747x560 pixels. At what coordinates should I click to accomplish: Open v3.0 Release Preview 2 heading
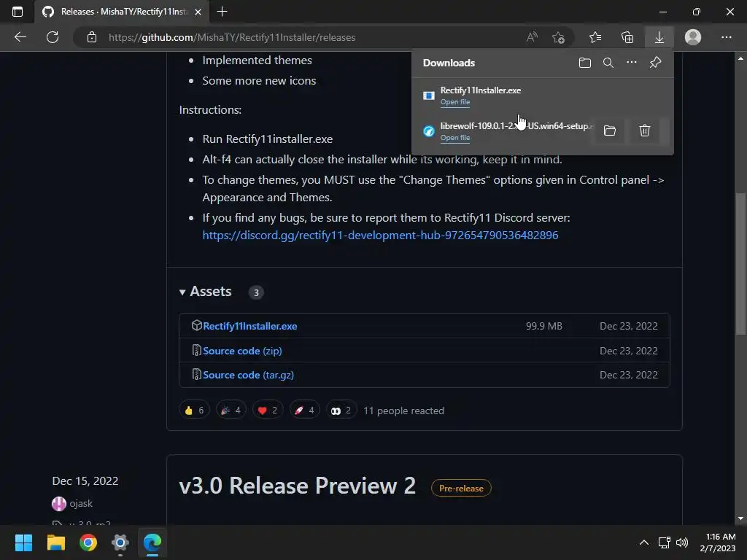point(298,486)
